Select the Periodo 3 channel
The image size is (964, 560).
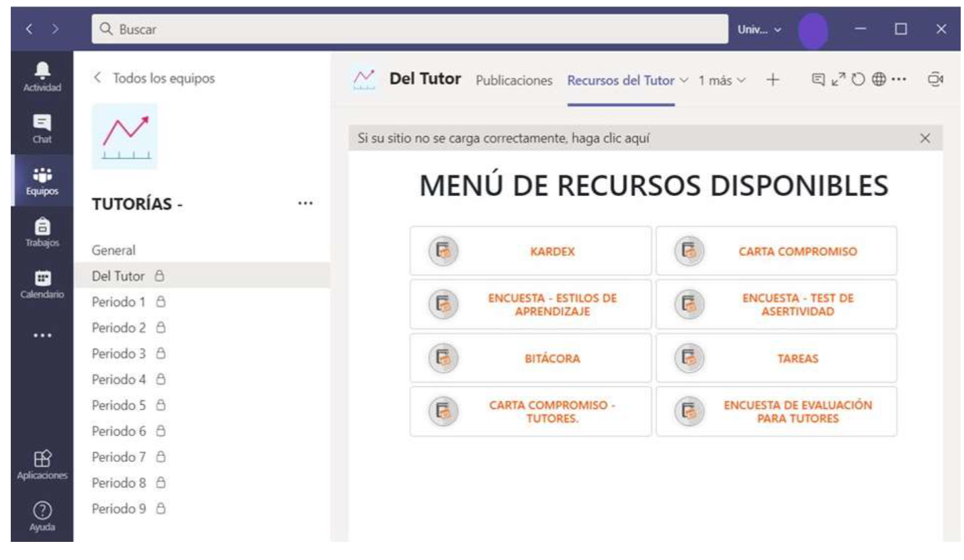click(119, 353)
